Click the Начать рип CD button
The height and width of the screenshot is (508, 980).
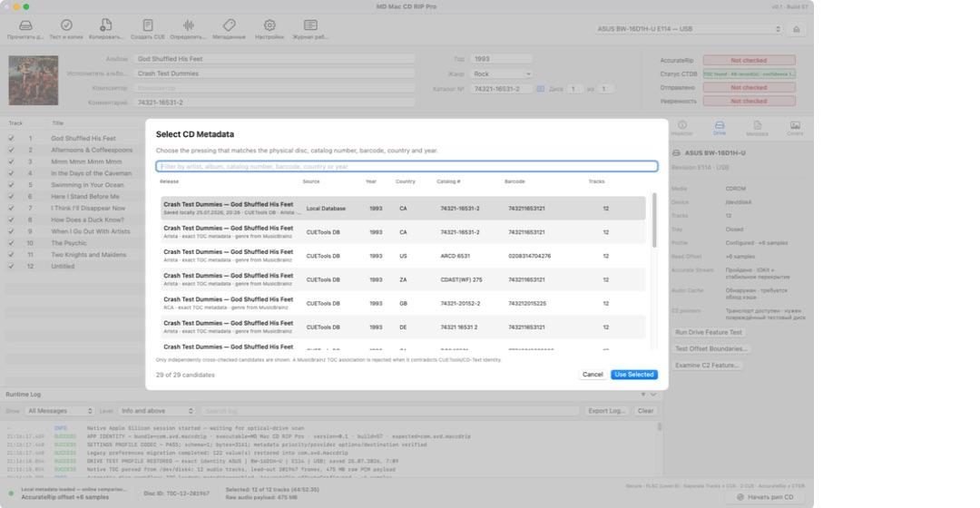click(764, 497)
